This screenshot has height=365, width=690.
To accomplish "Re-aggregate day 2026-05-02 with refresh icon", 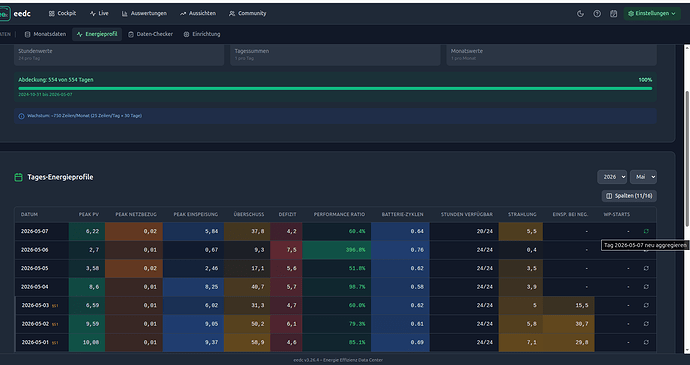I will click(646, 324).
